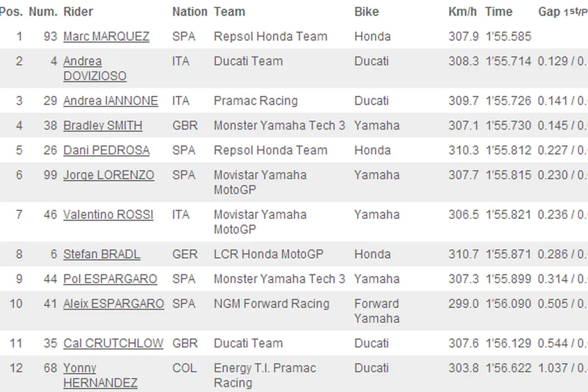
Task: Click the Bike column header
Action: [366, 12]
